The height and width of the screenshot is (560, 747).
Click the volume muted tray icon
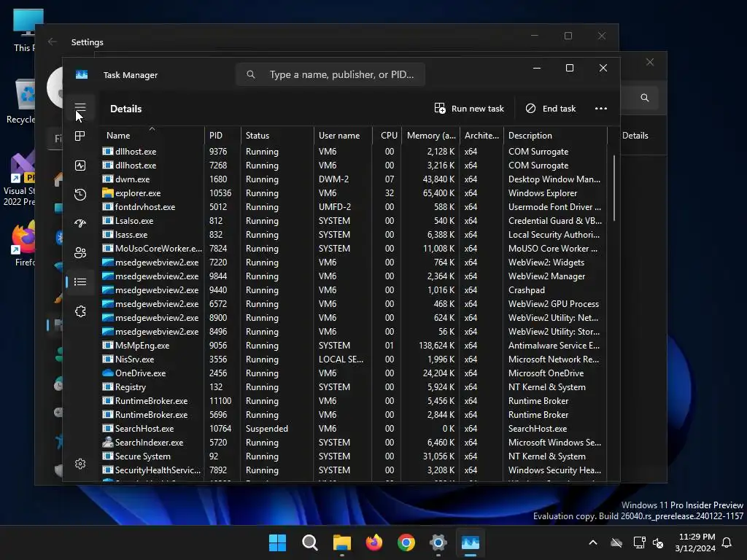(659, 542)
